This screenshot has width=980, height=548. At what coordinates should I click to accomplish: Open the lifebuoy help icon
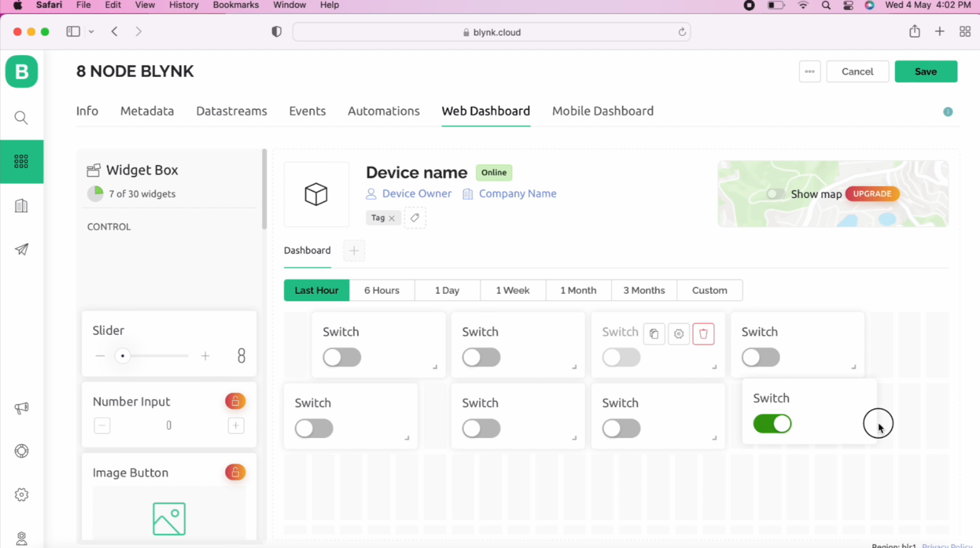[x=22, y=451]
